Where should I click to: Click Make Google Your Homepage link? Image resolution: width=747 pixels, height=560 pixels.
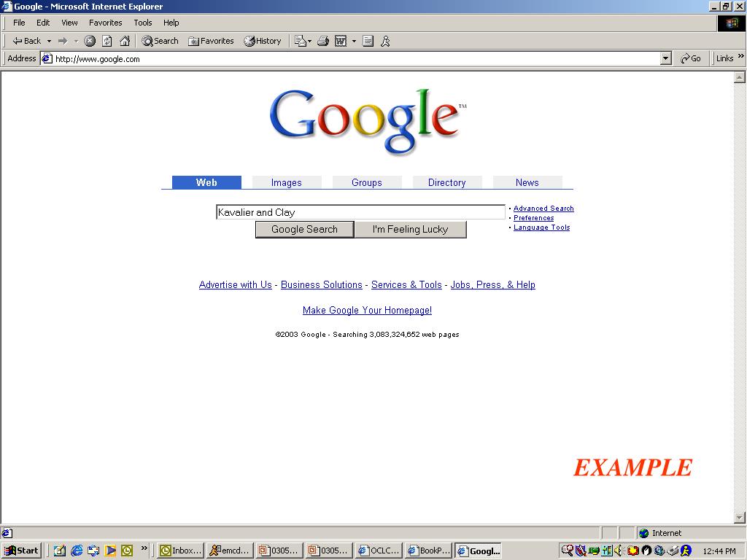point(368,311)
